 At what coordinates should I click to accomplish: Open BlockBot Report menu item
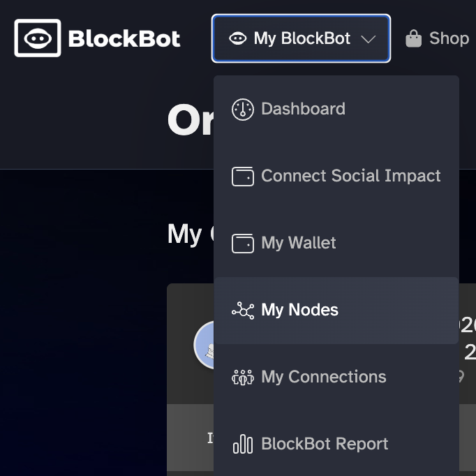325,444
